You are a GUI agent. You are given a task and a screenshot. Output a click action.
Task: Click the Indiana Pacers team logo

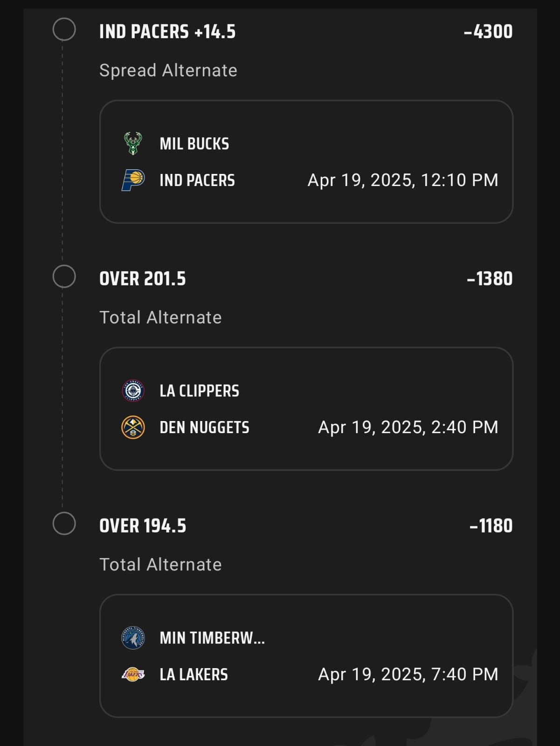(x=133, y=180)
